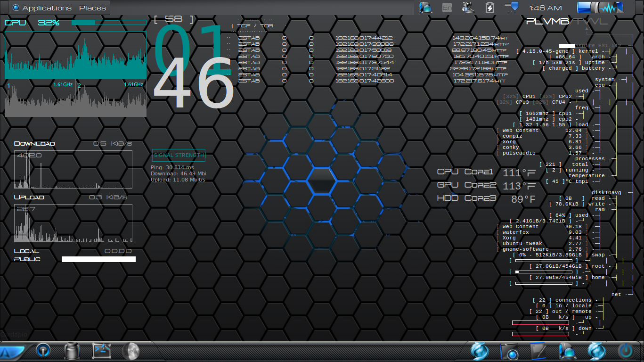Open the battery charging indicator

pos(489,8)
